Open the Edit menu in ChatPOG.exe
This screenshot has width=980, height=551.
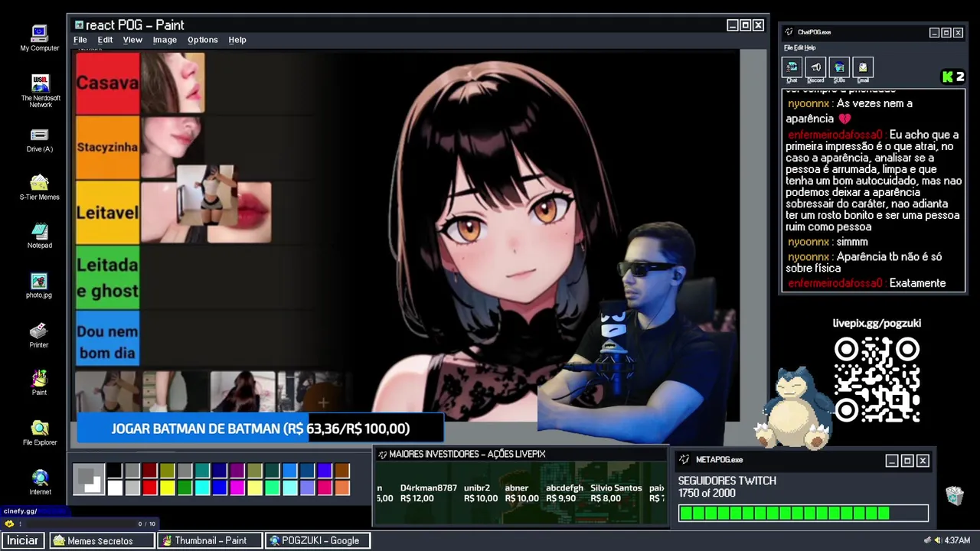799,47
